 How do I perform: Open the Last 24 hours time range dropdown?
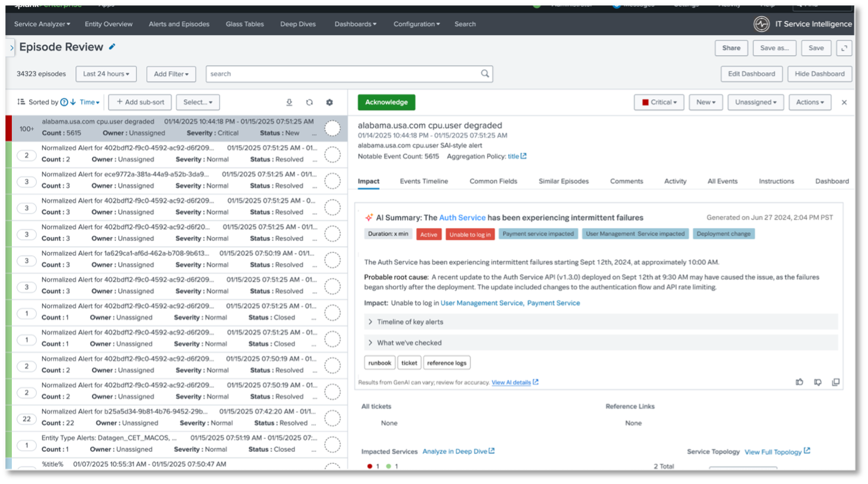point(106,74)
